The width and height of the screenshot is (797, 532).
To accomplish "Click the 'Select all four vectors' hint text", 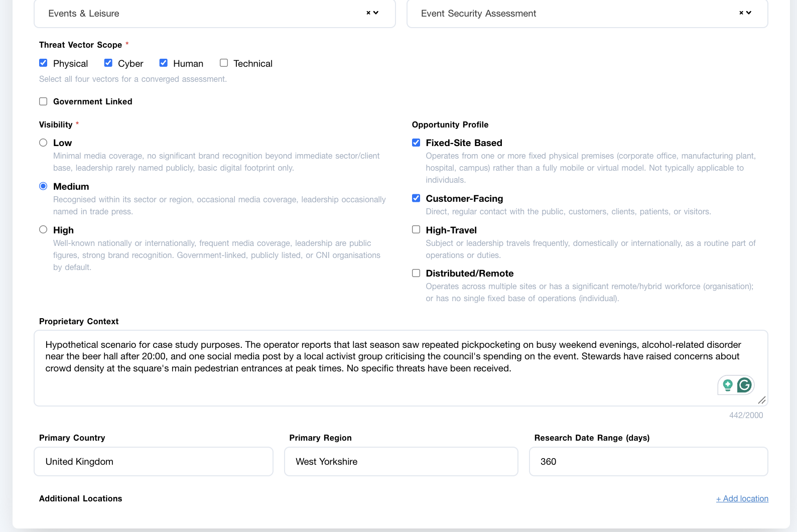I will pos(133,79).
